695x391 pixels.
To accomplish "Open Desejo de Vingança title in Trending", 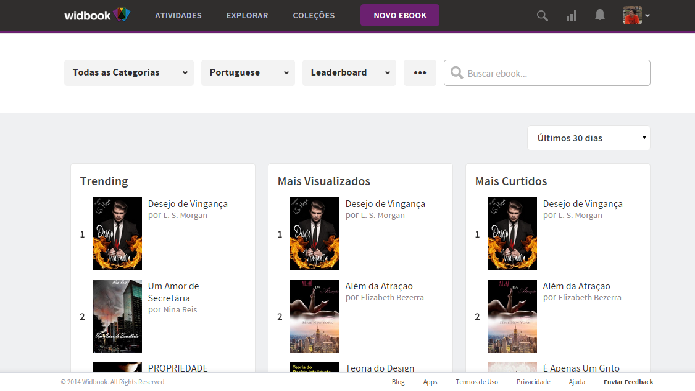I will coord(187,204).
